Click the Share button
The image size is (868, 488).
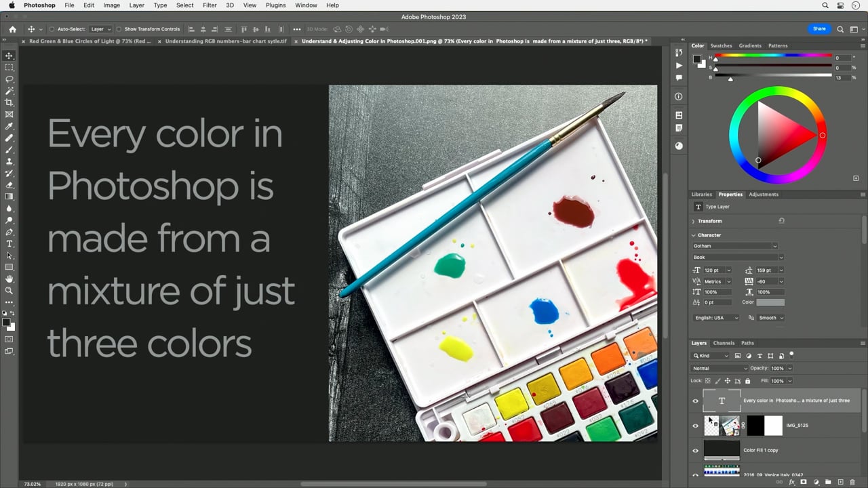coord(819,29)
